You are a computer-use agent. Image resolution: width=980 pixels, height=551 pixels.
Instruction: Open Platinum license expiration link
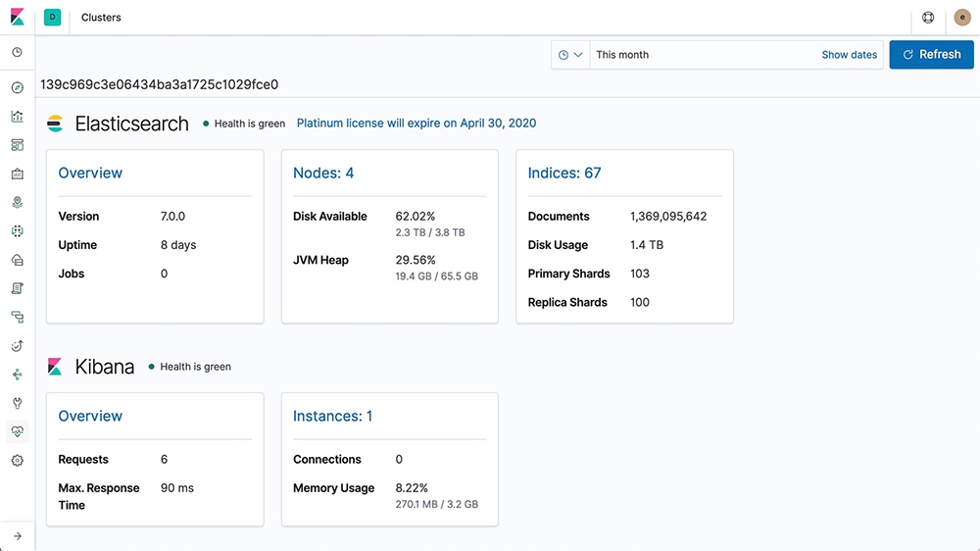416,124
